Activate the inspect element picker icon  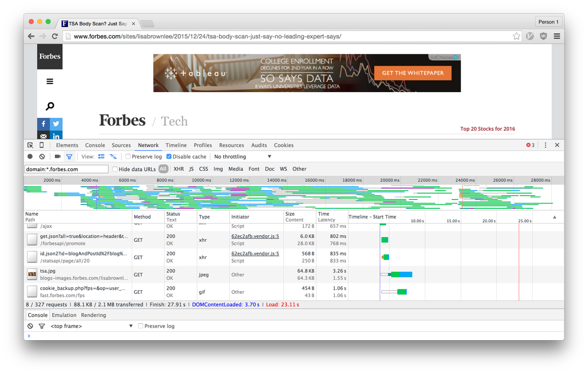(30, 145)
